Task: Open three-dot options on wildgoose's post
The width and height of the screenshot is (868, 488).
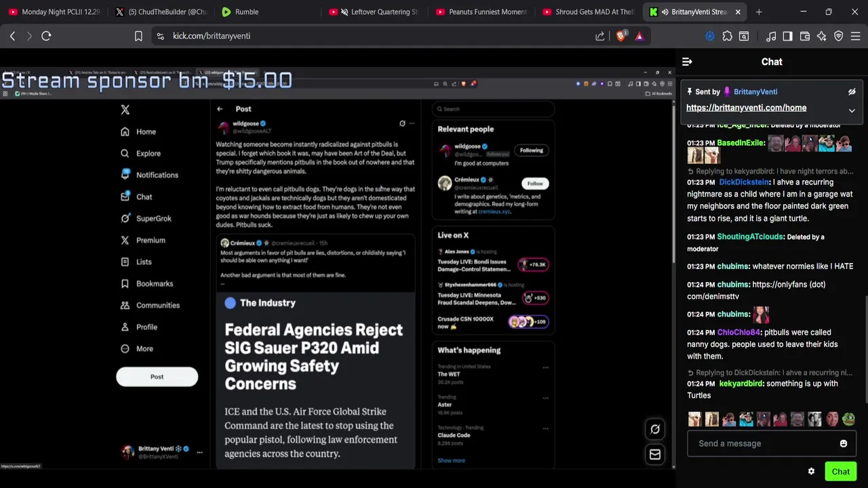Action: pyautogui.click(x=412, y=123)
